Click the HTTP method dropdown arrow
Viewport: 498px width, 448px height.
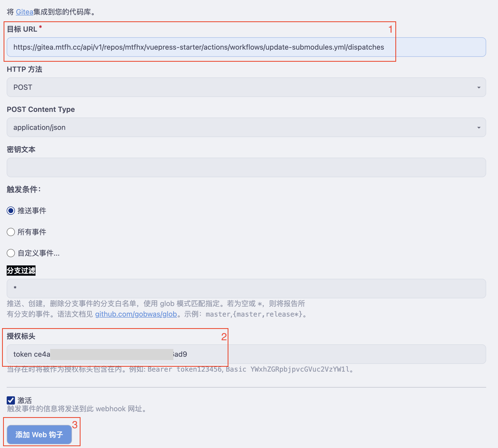click(x=479, y=87)
